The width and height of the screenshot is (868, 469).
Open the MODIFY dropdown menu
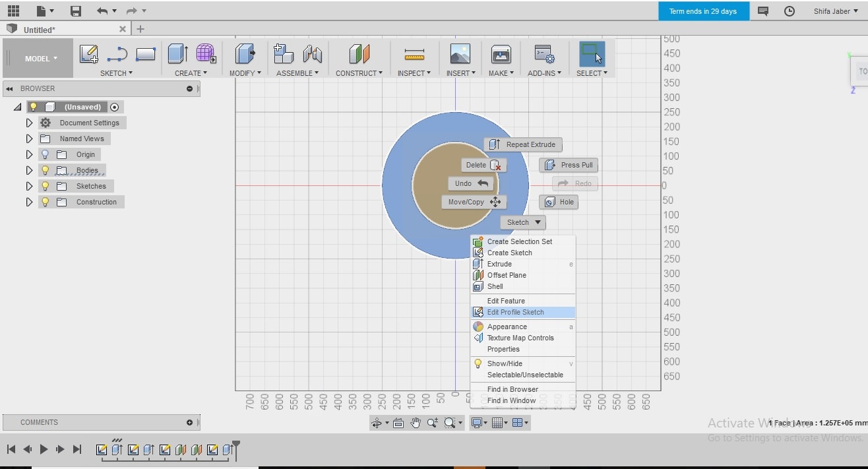click(245, 73)
